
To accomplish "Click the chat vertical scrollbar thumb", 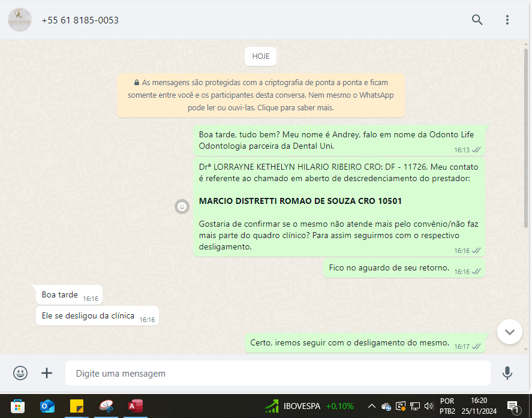I will point(526,138).
